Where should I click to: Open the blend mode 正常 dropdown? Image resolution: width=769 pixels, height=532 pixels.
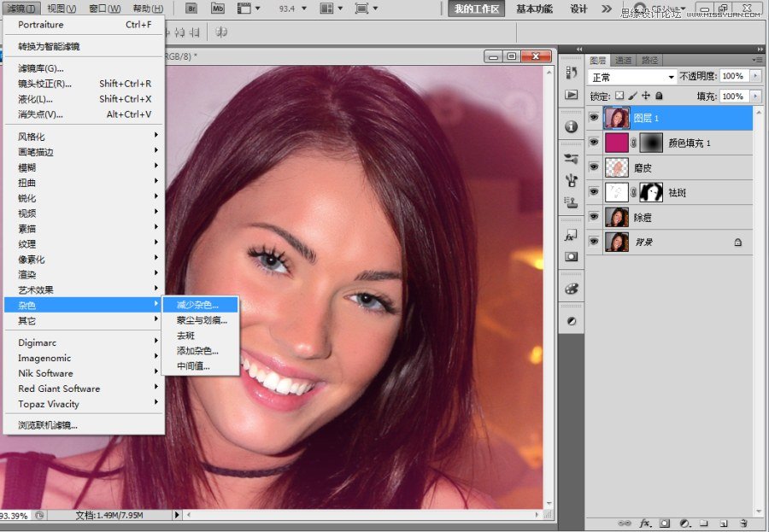point(632,77)
